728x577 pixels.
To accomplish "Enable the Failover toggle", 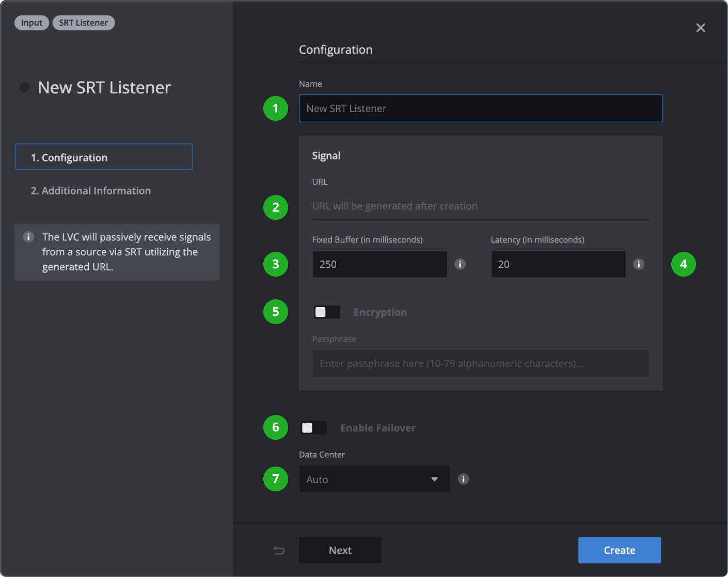I will coord(313,427).
